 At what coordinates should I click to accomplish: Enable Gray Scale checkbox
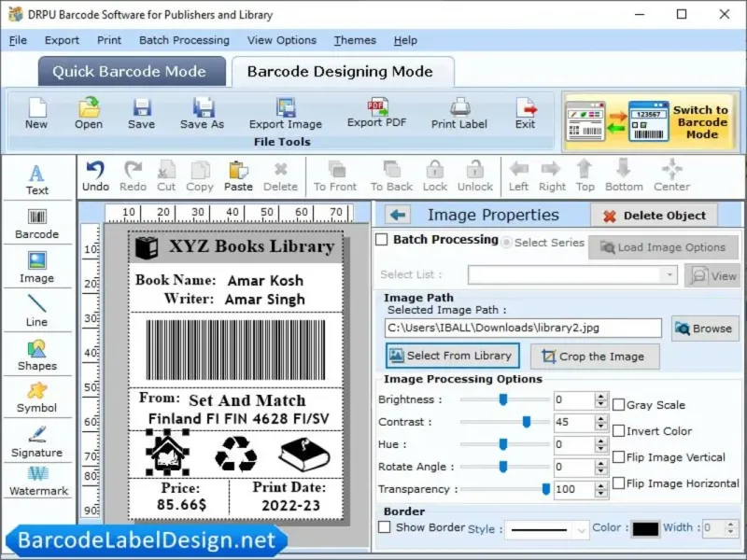click(618, 405)
